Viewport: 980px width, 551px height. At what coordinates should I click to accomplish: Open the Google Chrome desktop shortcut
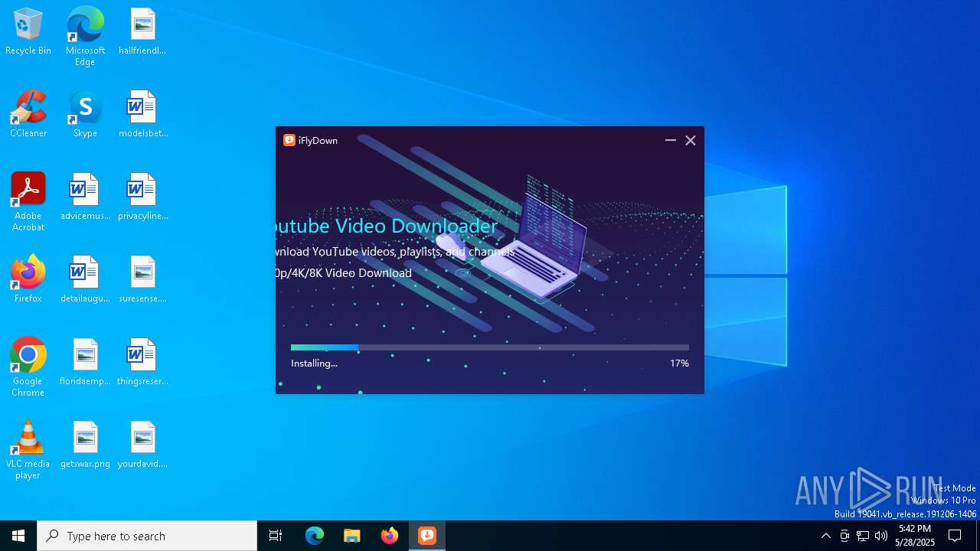[28, 367]
